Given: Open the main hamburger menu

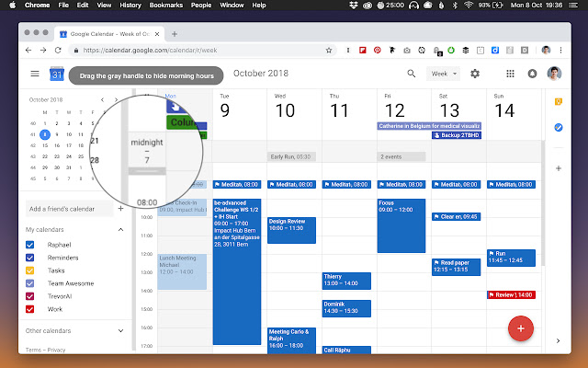Looking at the screenshot, I should pos(35,74).
